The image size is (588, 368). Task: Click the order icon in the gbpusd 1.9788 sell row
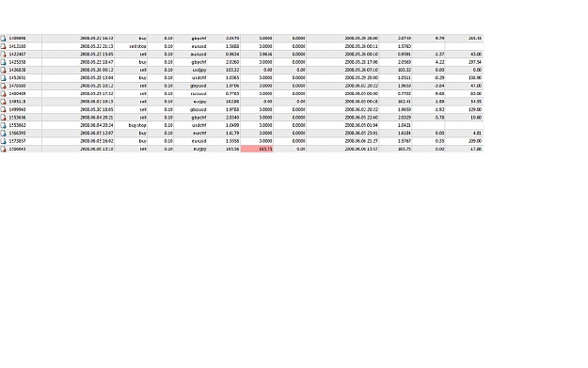4,109
